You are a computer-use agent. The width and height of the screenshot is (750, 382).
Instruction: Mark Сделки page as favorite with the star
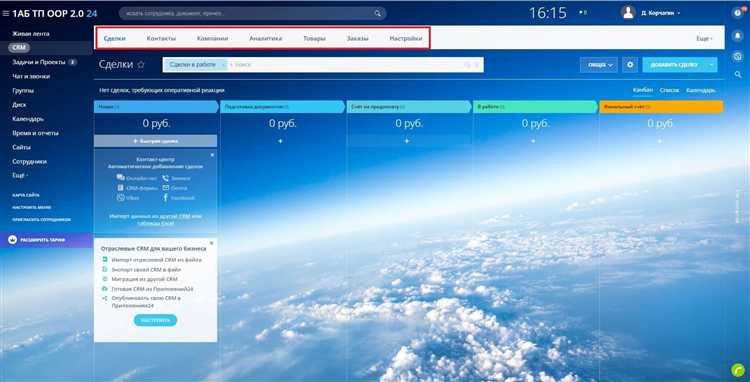click(141, 65)
